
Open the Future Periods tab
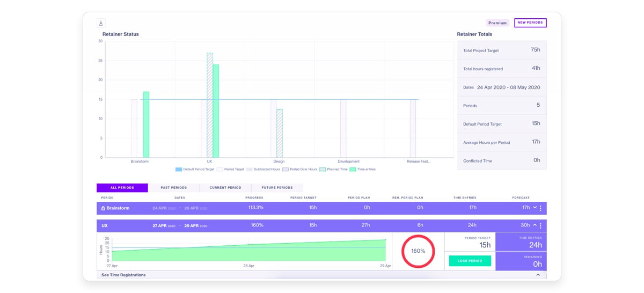click(277, 188)
